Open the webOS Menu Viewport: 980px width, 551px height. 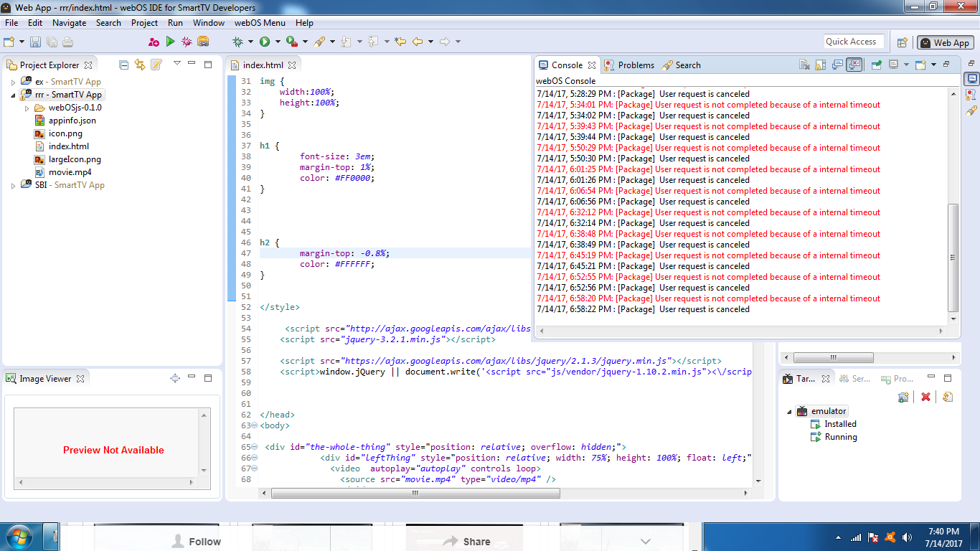260,23
